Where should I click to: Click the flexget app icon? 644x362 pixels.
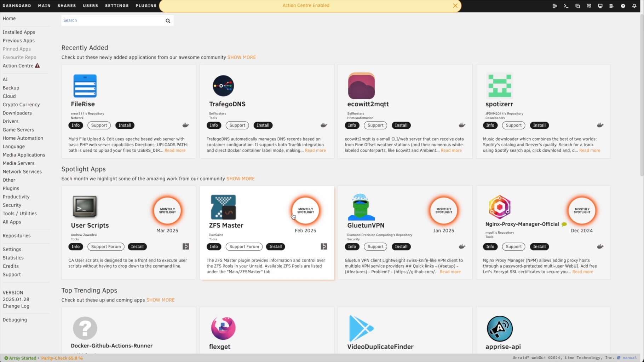click(223, 328)
